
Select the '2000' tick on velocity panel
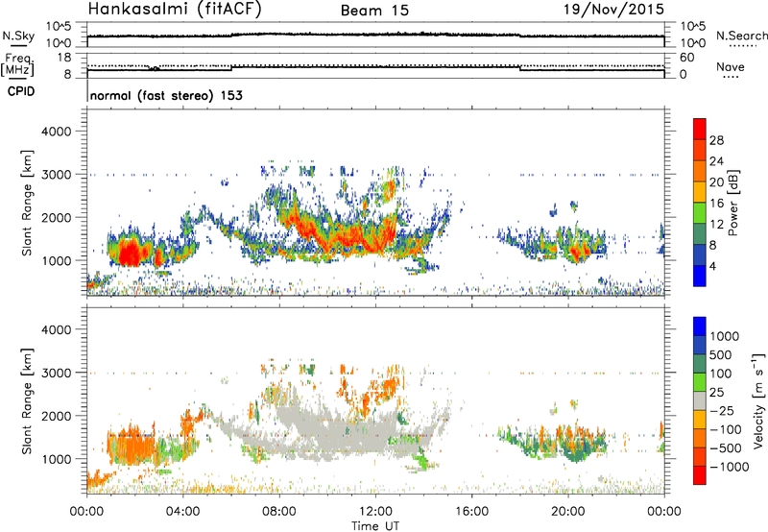(57, 416)
